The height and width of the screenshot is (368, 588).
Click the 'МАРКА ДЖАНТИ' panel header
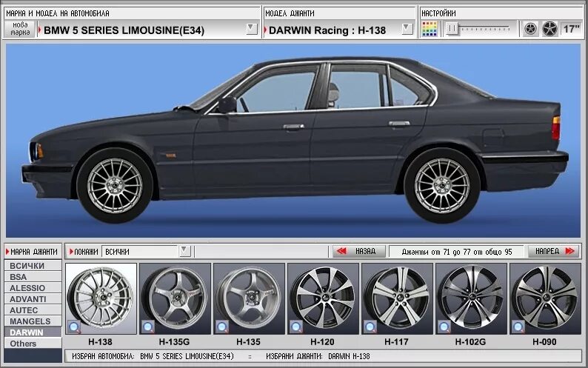point(33,252)
